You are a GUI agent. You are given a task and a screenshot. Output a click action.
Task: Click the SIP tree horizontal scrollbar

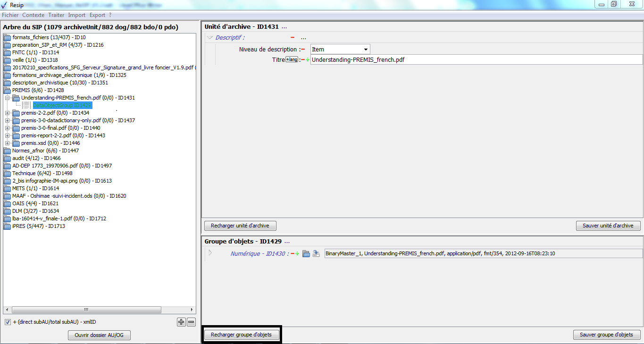[x=86, y=310]
